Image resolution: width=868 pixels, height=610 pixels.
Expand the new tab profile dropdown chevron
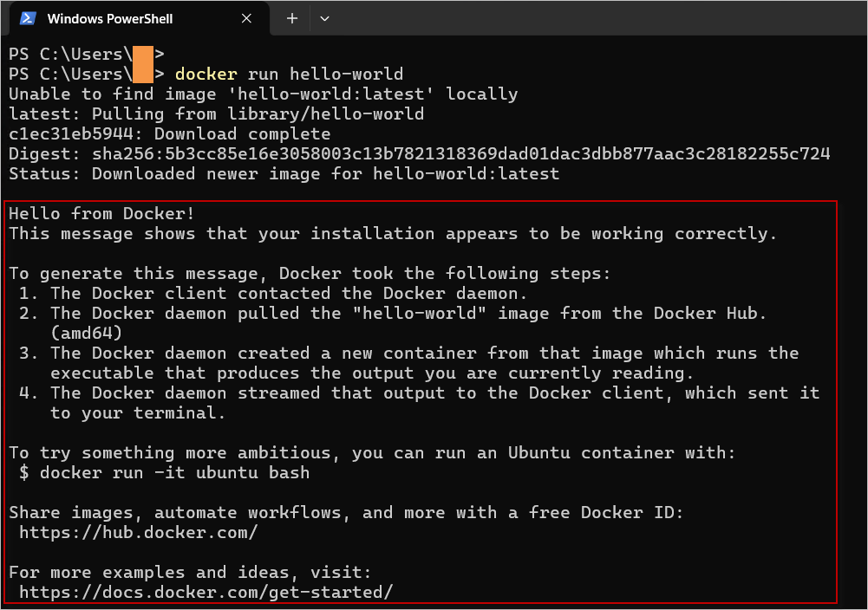coord(325,18)
